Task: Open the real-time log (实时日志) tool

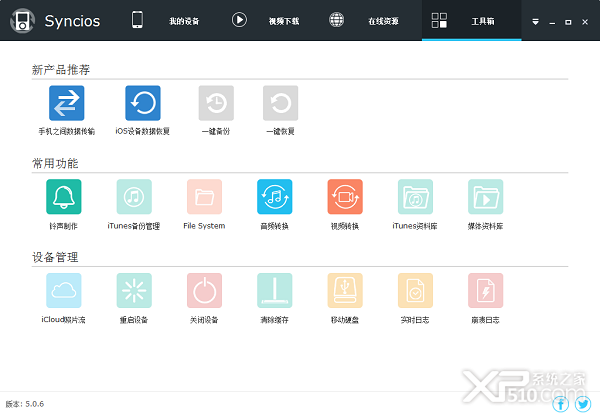Action: pos(415,290)
